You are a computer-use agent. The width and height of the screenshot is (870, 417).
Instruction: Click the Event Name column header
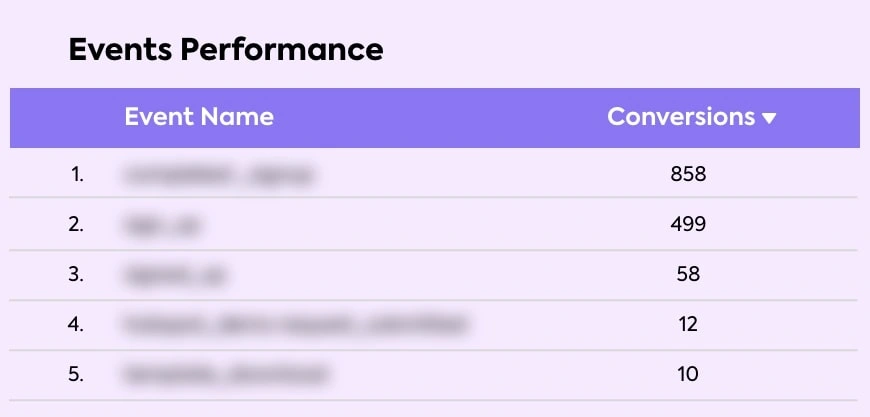(199, 117)
